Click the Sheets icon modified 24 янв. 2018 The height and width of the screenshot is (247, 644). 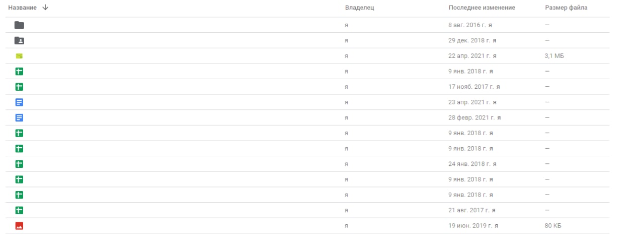19,164
